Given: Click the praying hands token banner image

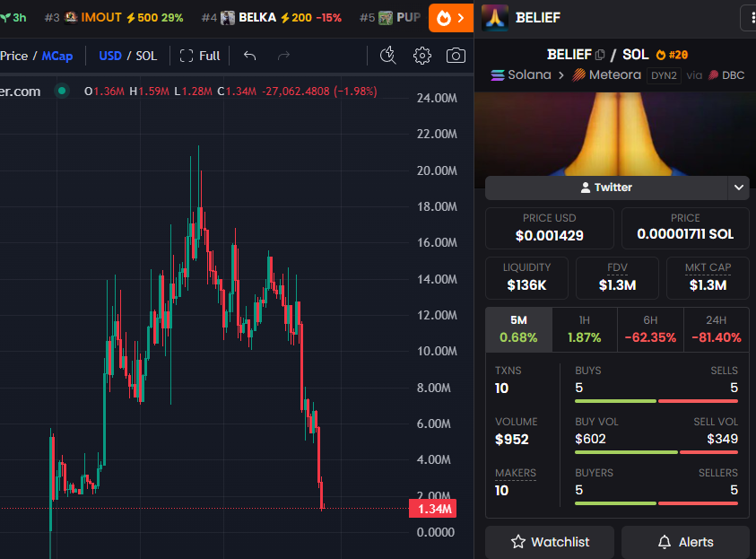Looking at the screenshot, I should pyautogui.click(x=615, y=134).
